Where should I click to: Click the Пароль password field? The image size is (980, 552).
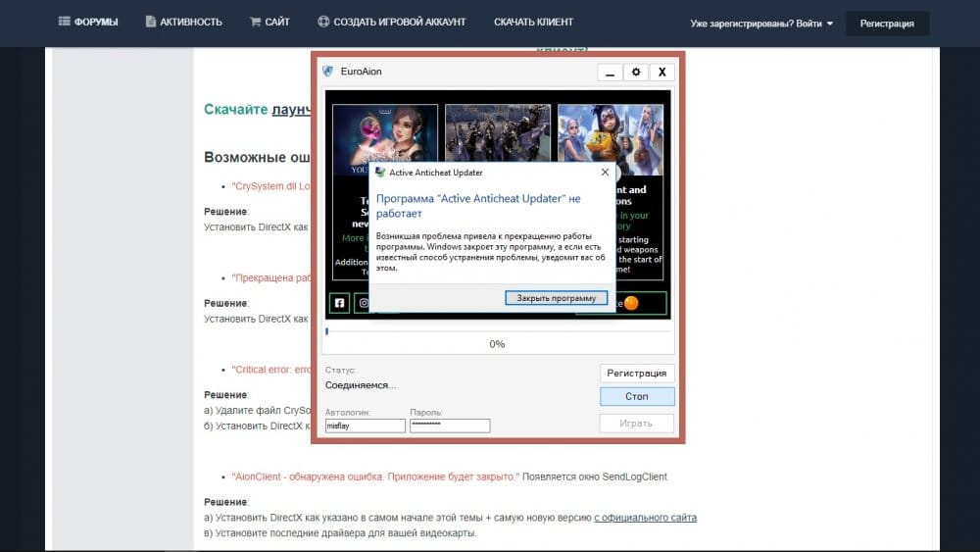point(449,427)
